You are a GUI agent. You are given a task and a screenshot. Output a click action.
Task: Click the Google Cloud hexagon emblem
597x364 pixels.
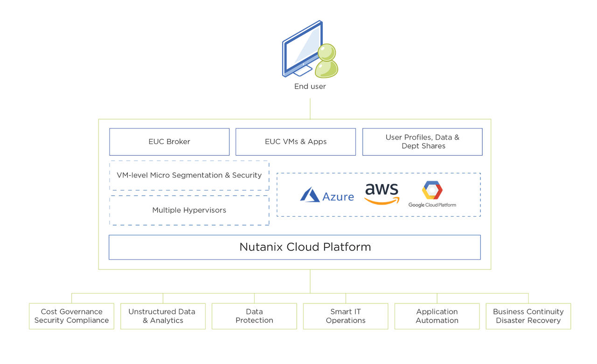[432, 189]
